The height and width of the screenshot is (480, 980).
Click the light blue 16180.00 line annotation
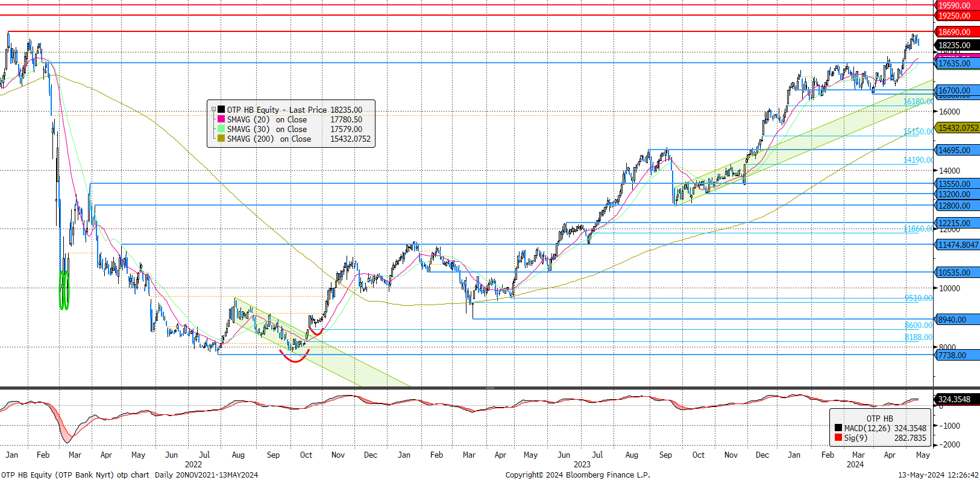click(918, 102)
